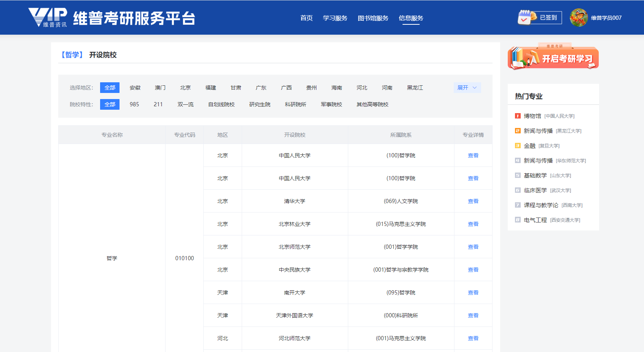Filter region by 海南
The image size is (644, 352).
coord(337,88)
